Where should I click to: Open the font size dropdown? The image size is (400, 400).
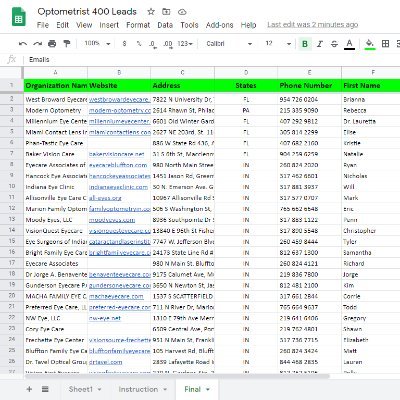[278, 44]
